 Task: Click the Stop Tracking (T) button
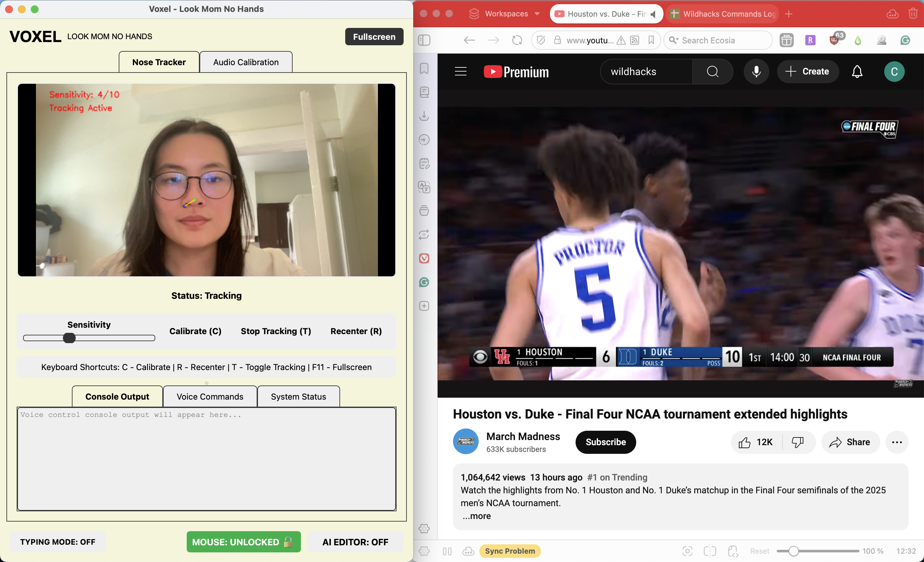click(x=276, y=331)
